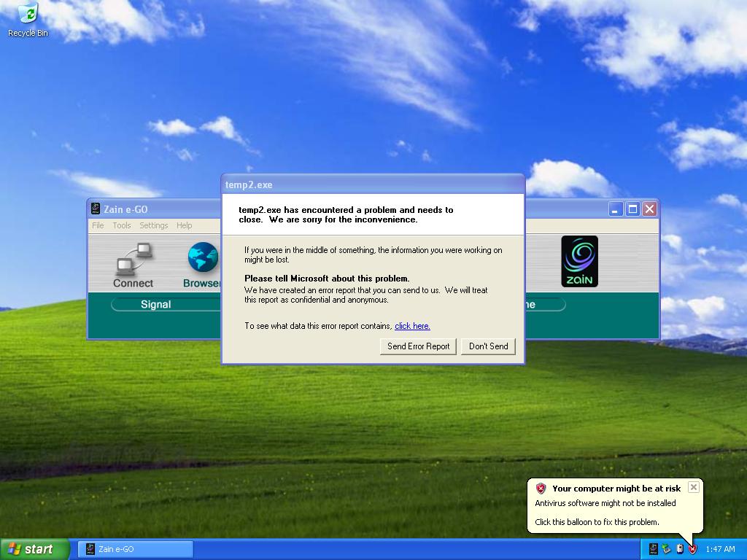The height and width of the screenshot is (560, 747).
Task: Open the File menu in Zain e-GO
Action: [98, 225]
